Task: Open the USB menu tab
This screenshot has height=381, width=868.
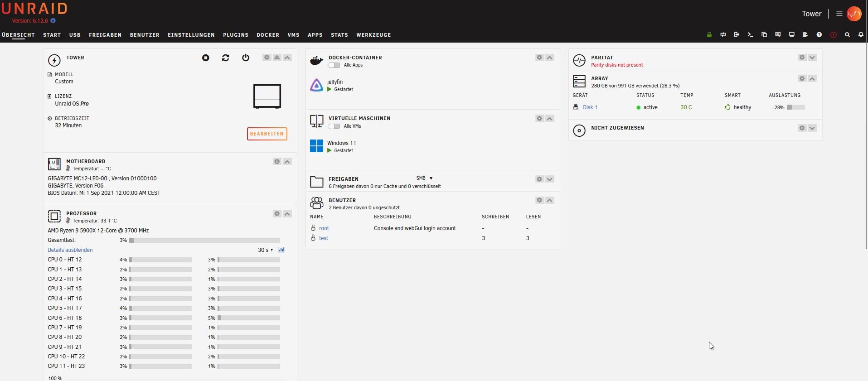Action: point(75,35)
